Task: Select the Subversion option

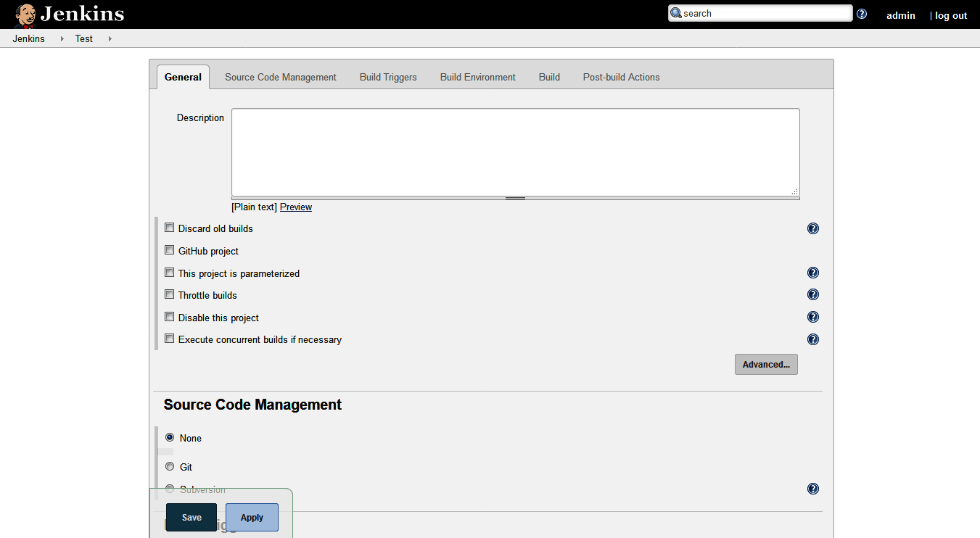Action: (x=169, y=489)
